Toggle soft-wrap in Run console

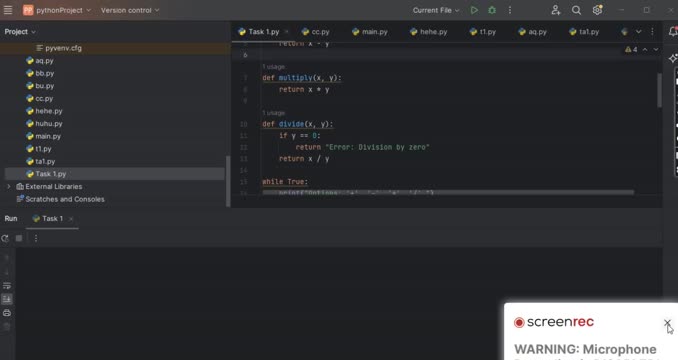tap(7, 286)
